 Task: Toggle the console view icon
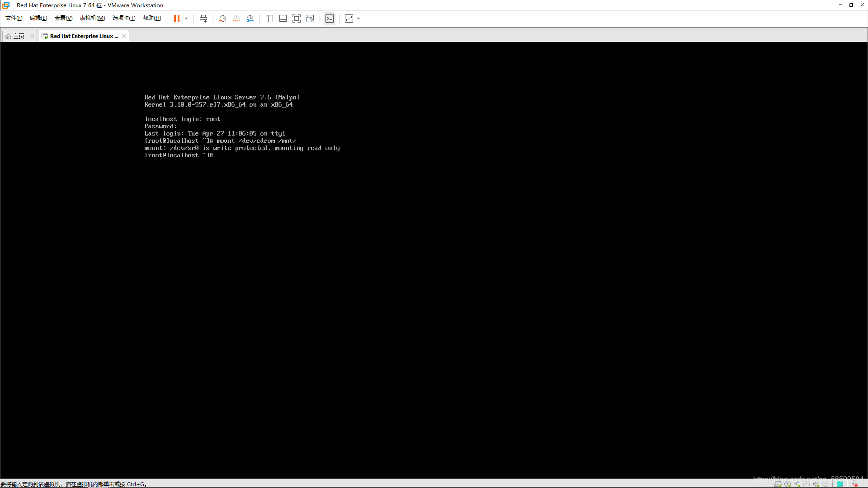pos(330,19)
